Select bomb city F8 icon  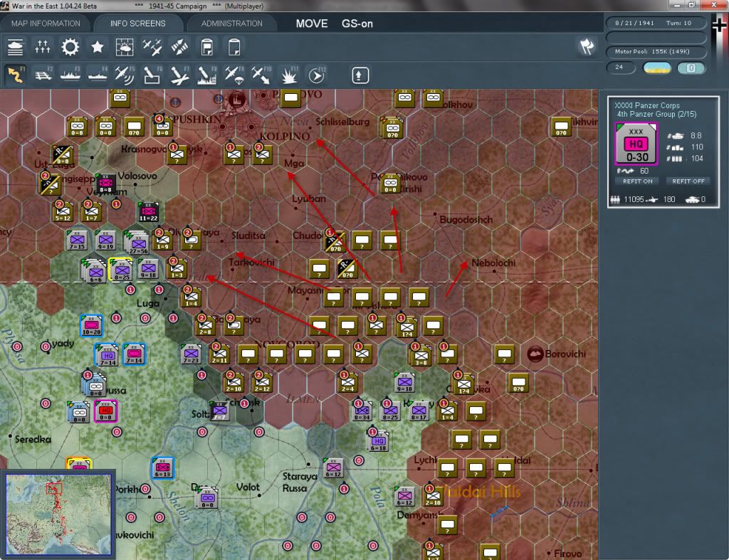tap(206, 75)
